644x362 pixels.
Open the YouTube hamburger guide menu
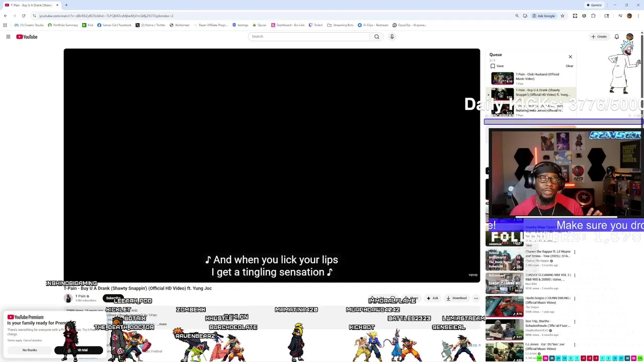point(8,37)
